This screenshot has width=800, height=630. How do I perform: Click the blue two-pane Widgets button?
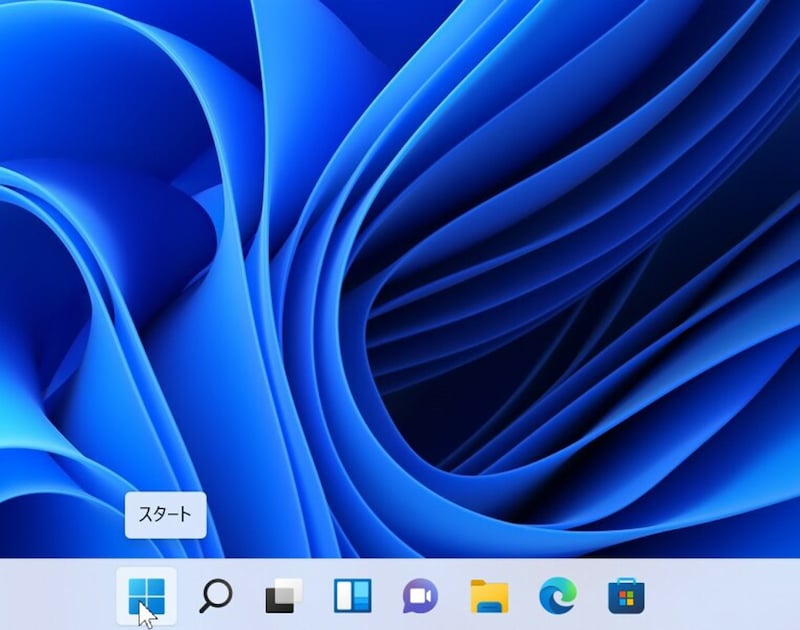(352, 596)
